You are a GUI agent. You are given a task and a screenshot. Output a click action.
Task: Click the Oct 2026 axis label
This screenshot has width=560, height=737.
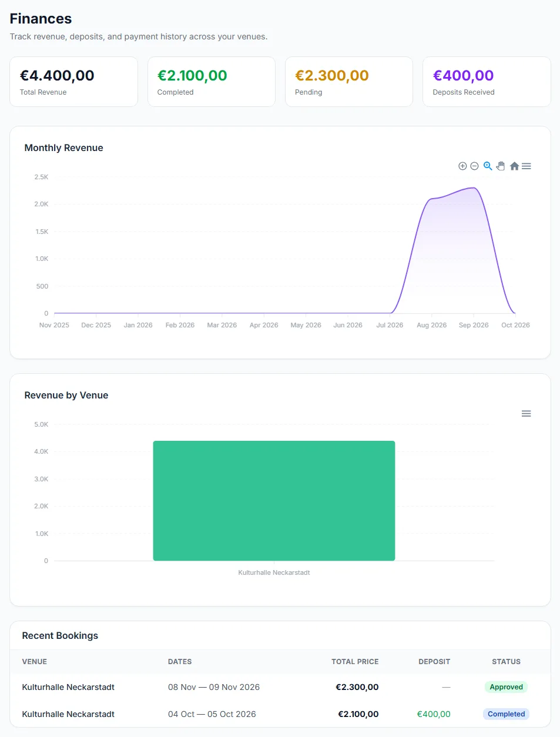point(515,325)
